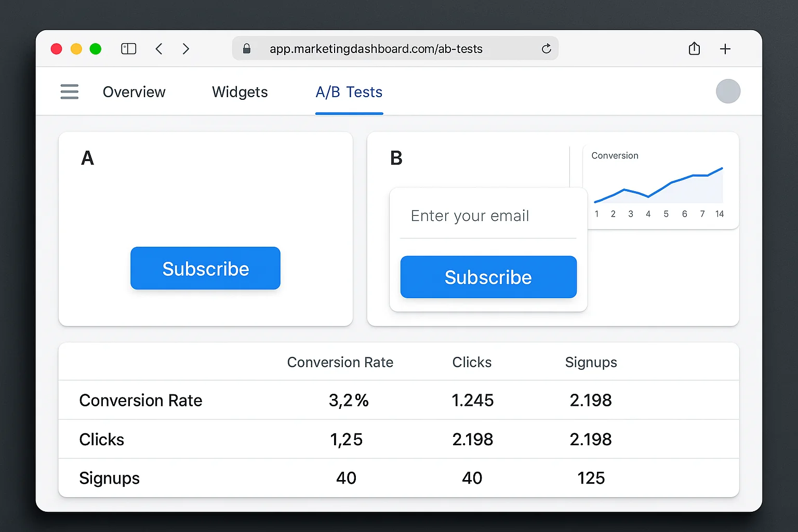Toggle the browser sidebar icon
This screenshot has height=532, width=798.
click(x=128, y=48)
